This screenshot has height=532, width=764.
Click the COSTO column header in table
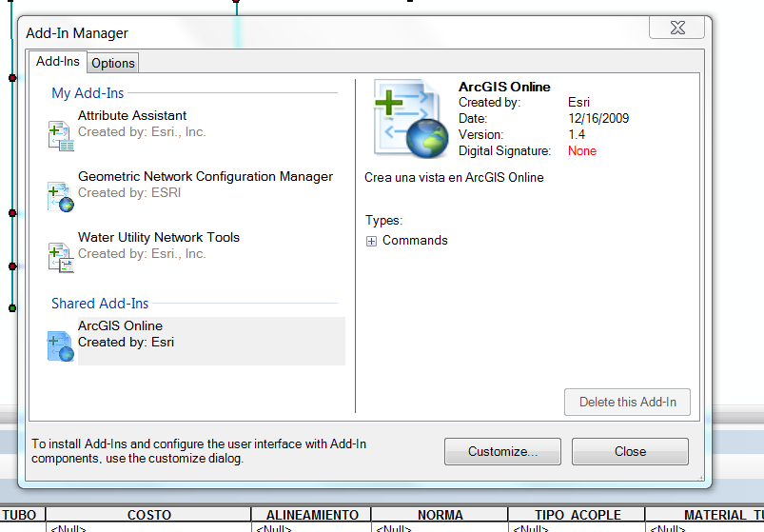[148, 515]
